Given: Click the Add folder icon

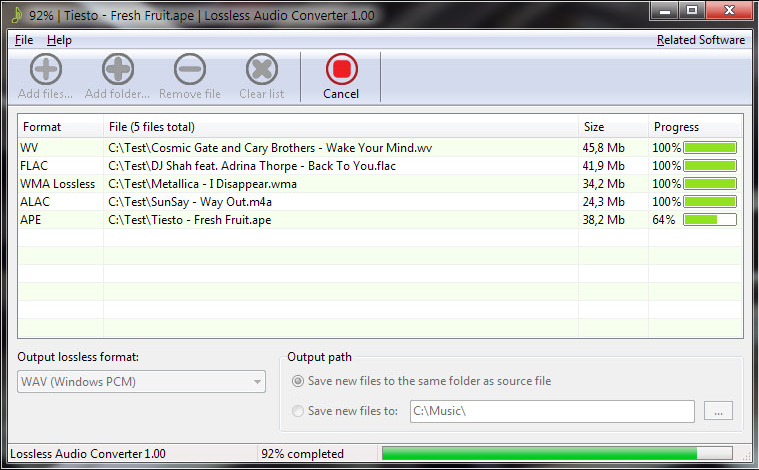Looking at the screenshot, I should click(x=117, y=70).
